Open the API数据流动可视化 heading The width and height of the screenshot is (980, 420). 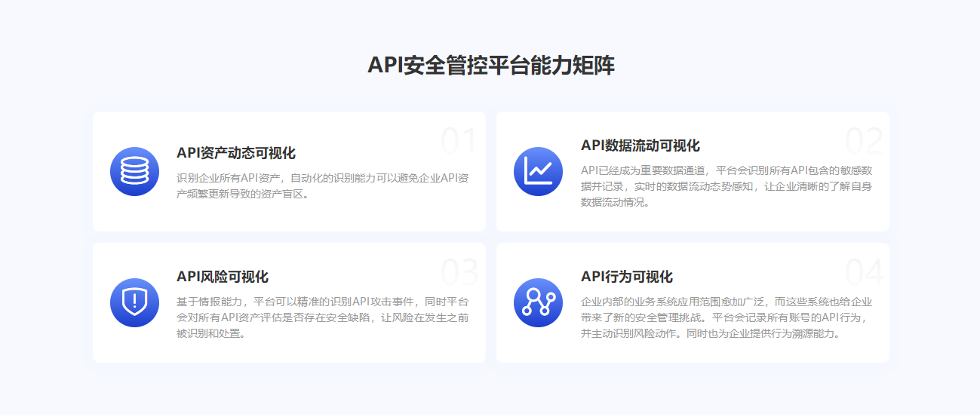click(x=640, y=146)
